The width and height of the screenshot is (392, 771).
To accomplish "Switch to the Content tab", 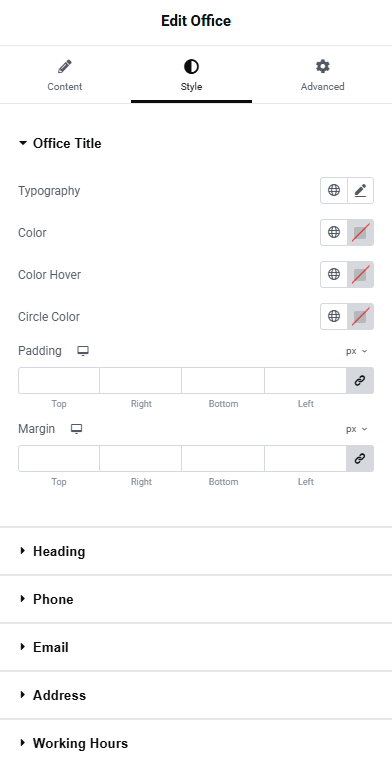I will (65, 75).
